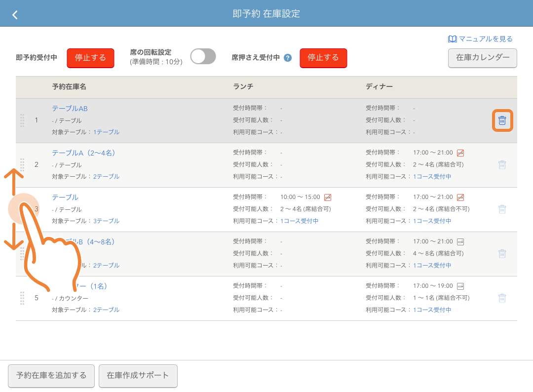Viewport: 533px width, 392px height.
Task: Click the trash icon on the テーブルB（4～8名） row
Action: (x=502, y=253)
